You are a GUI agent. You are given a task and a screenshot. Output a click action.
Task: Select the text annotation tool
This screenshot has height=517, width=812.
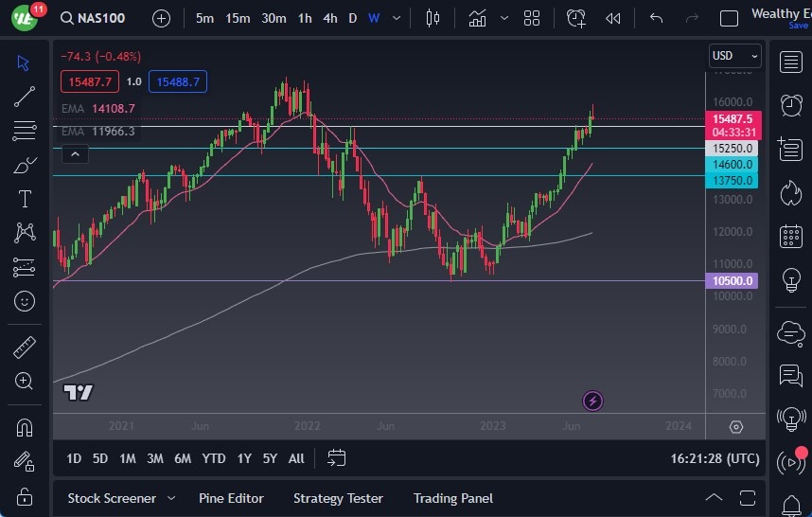[25, 199]
